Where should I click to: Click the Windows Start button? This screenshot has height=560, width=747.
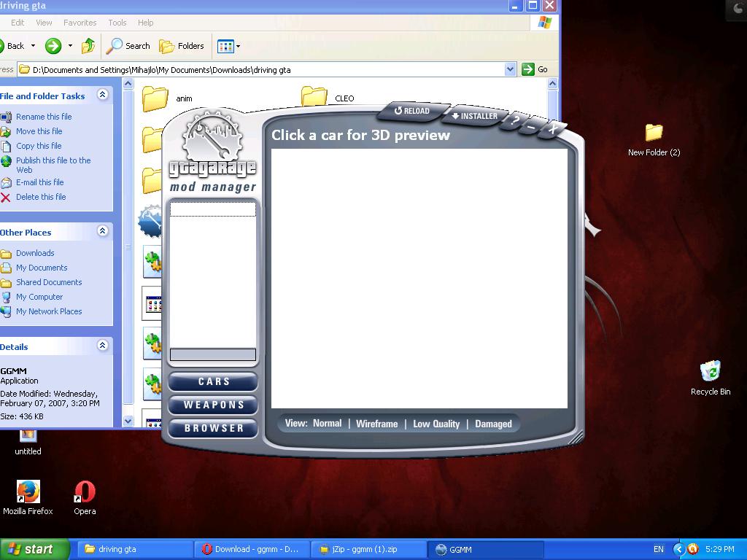(x=34, y=549)
